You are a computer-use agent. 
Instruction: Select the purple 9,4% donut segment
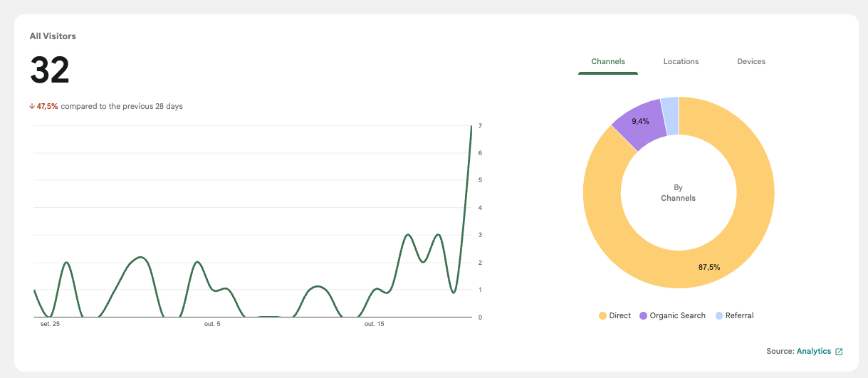tap(638, 126)
